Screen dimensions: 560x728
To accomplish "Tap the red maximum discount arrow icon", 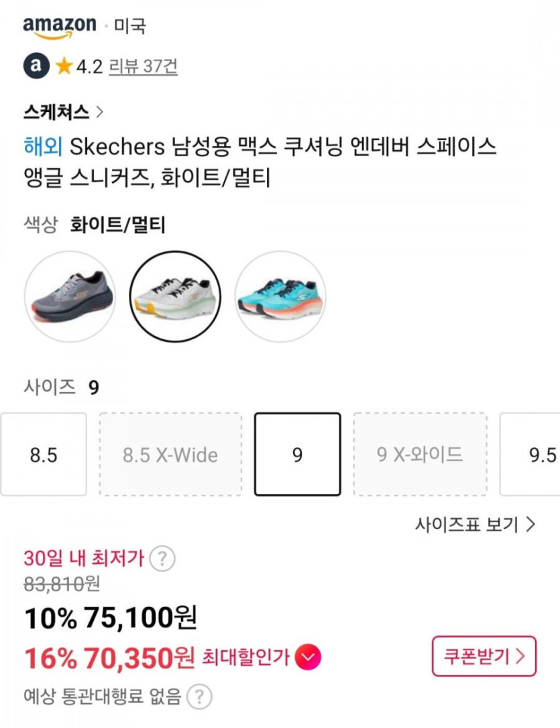I will 308,657.
